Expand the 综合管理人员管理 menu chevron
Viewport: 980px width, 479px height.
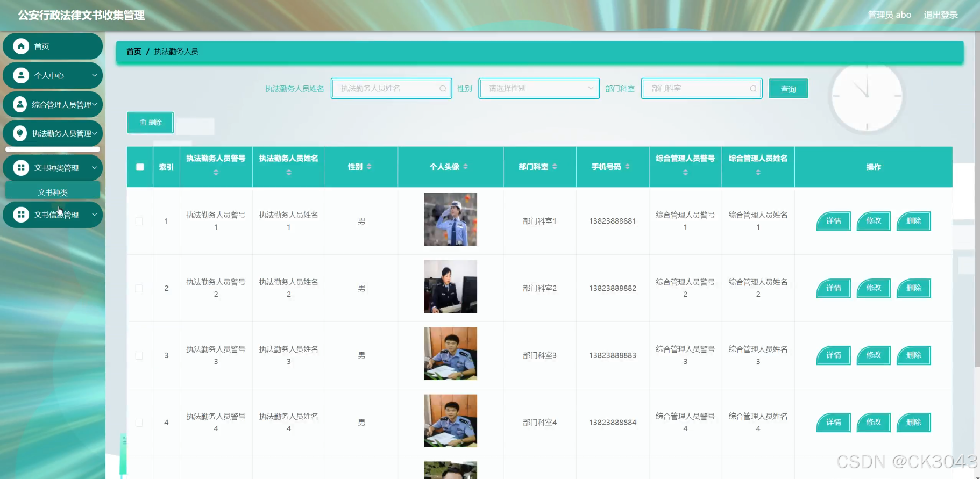pos(95,104)
